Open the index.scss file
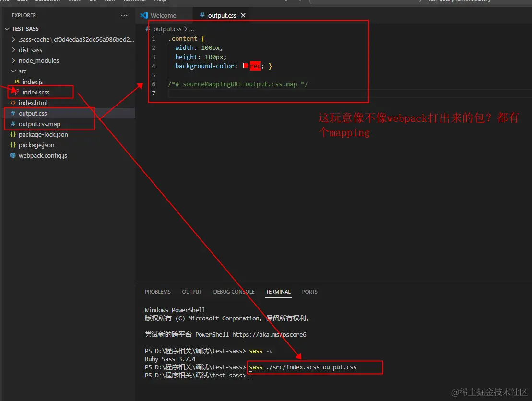532x401 pixels. (36, 92)
